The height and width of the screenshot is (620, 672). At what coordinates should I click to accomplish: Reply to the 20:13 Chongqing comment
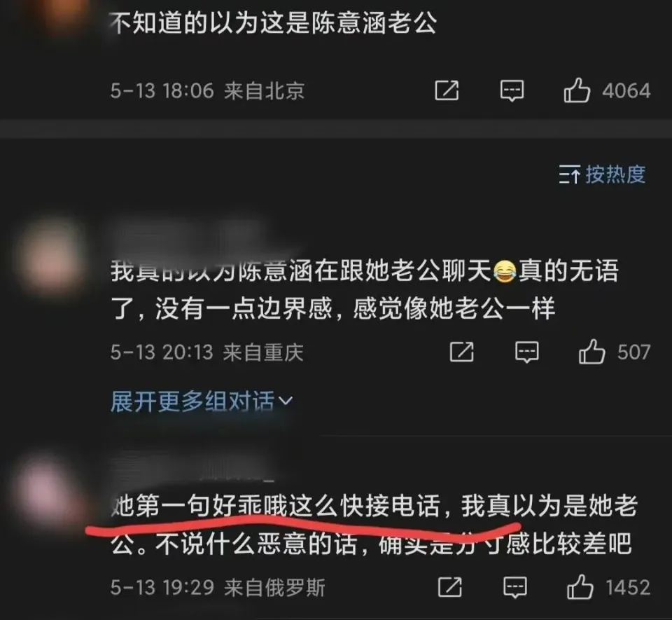526,352
